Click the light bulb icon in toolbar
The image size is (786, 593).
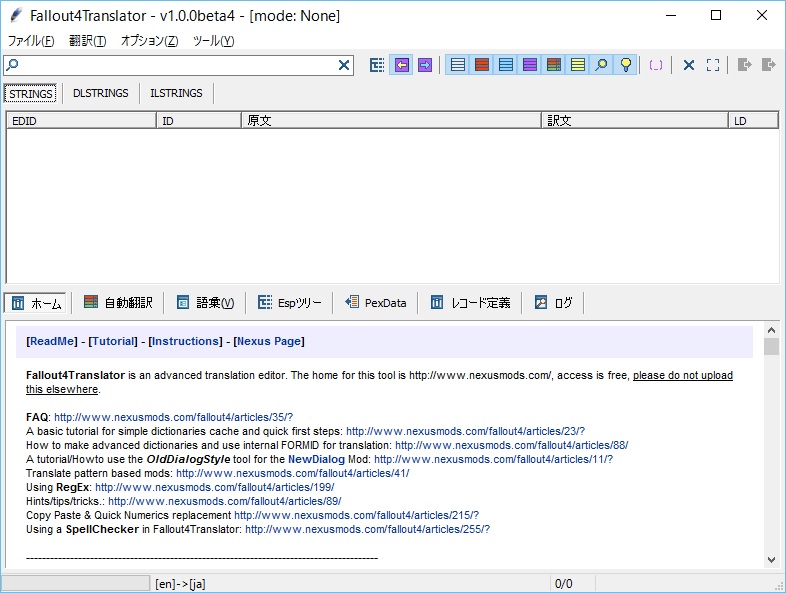pos(626,65)
